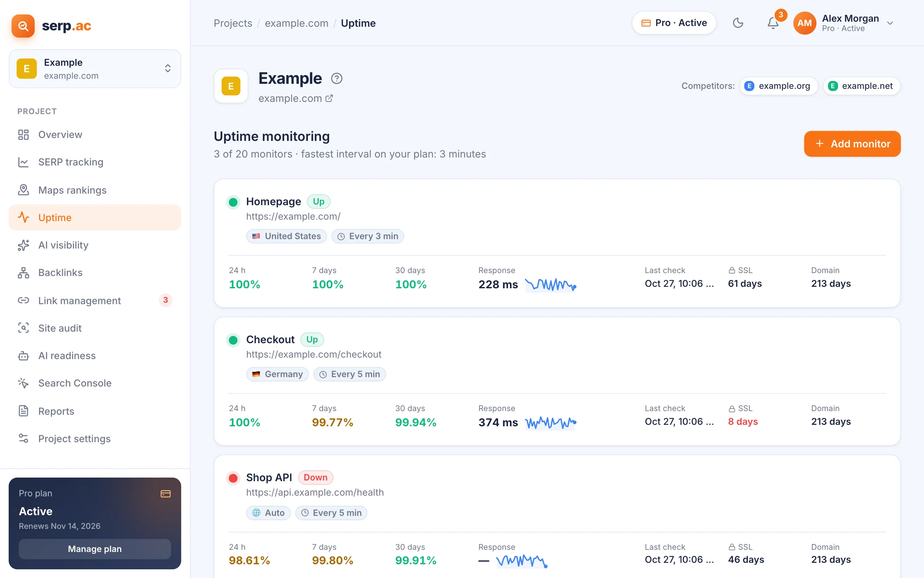Click the AM user avatar
924x578 pixels.
pyautogui.click(x=804, y=23)
